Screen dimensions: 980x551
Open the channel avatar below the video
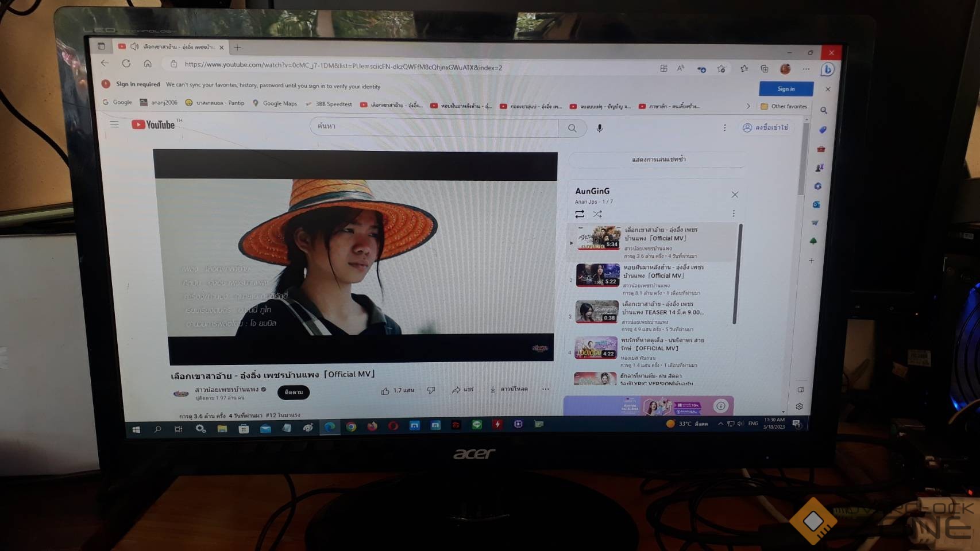(181, 393)
